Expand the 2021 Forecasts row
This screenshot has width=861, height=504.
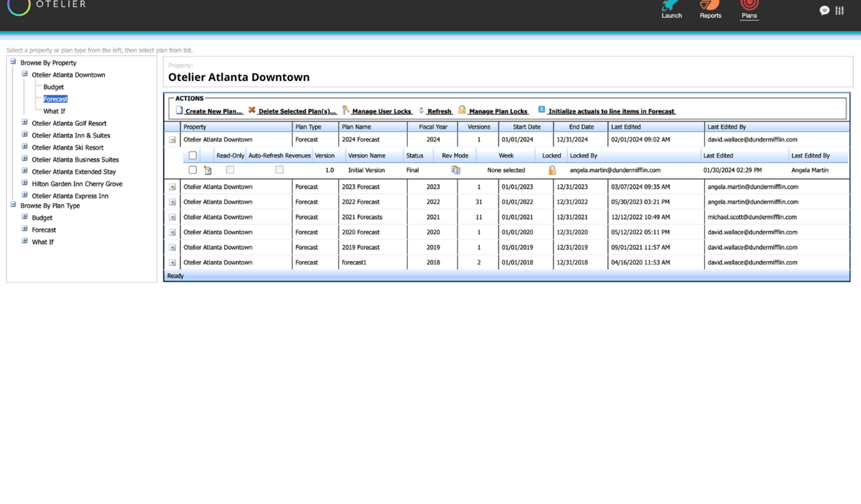(x=172, y=217)
